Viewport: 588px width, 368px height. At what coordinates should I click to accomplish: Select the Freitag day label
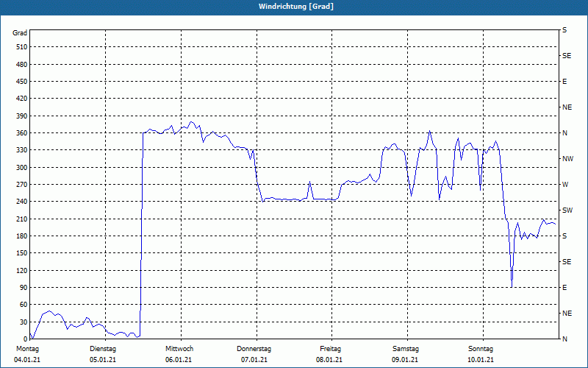click(x=330, y=349)
